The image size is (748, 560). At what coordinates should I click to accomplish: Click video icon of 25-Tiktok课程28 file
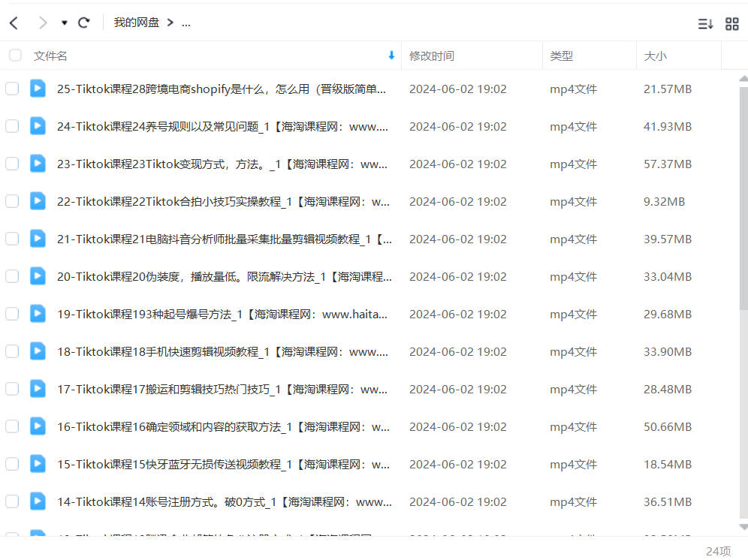coord(38,89)
